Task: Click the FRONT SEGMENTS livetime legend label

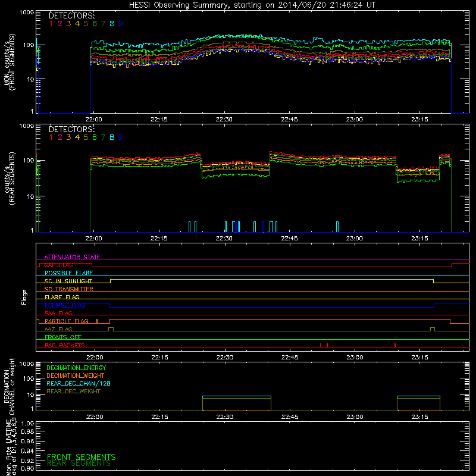Action: coord(82,457)
